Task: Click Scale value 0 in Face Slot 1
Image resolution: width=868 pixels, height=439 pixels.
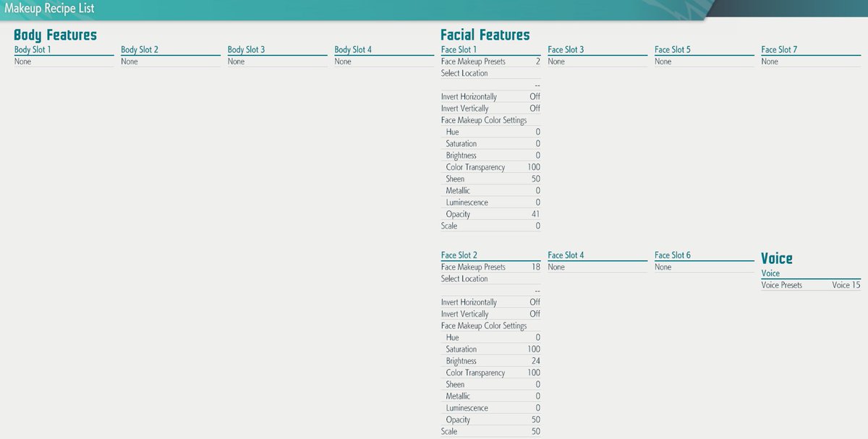Action: (x=537, y=226)
